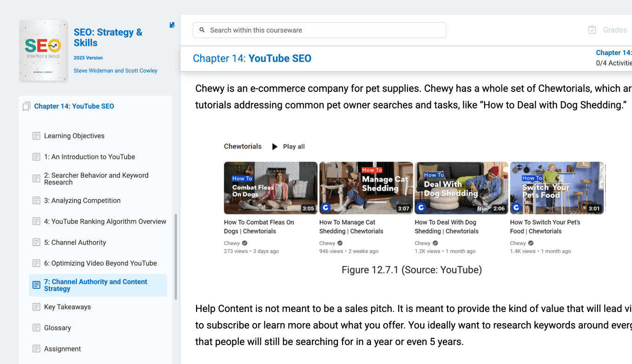Open 3: Analyzing Competition section
632x364 pixels.
(82, 201)
